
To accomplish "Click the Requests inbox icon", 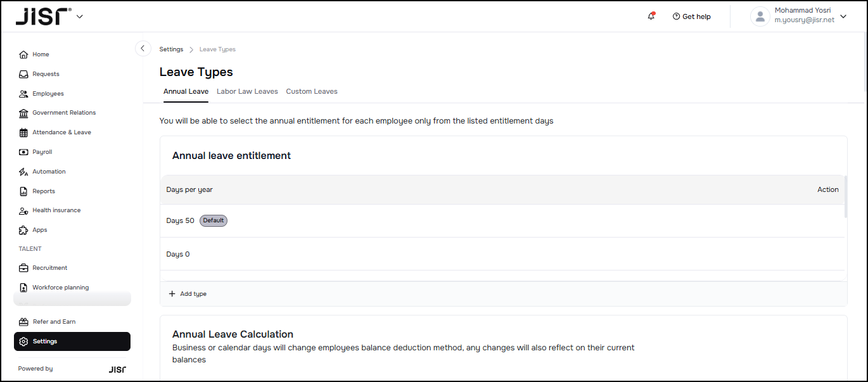I will tap(23, 74).
